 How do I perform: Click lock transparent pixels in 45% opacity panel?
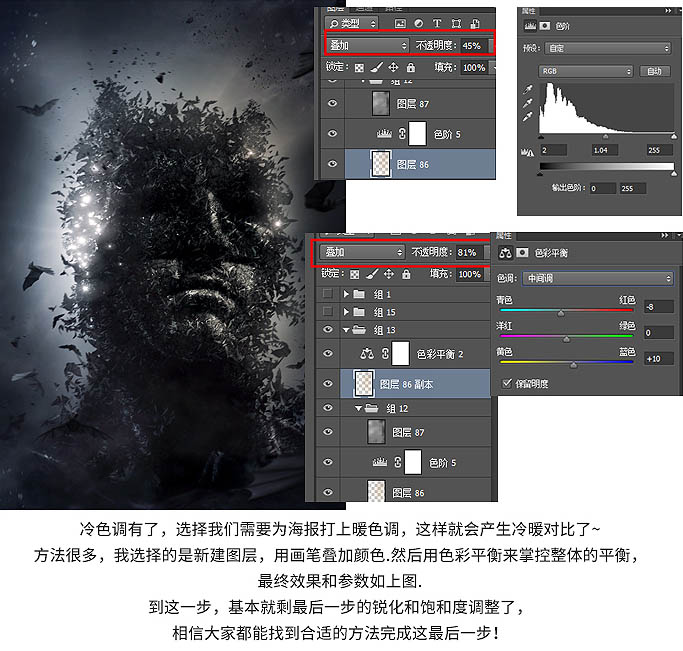pos(359,68)
